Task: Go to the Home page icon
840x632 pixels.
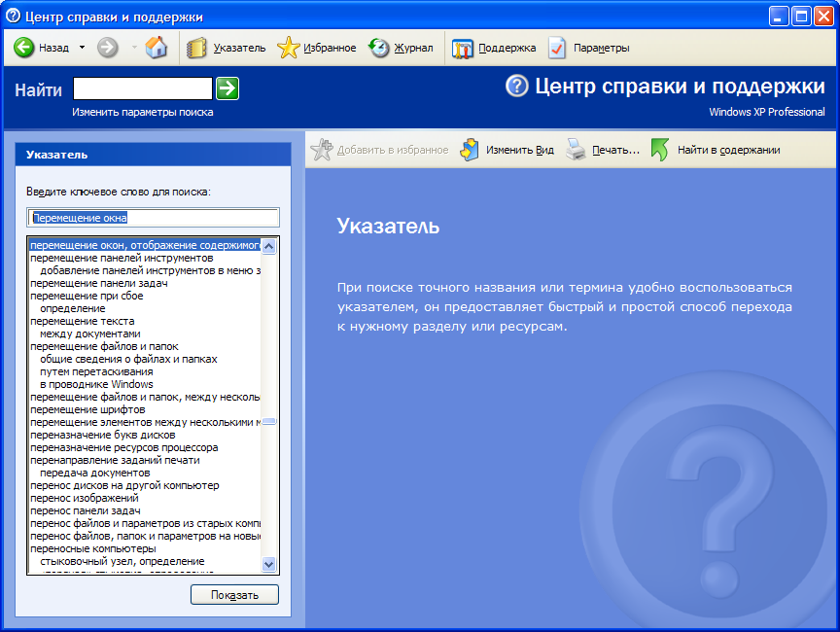Action: pos(157,48)
